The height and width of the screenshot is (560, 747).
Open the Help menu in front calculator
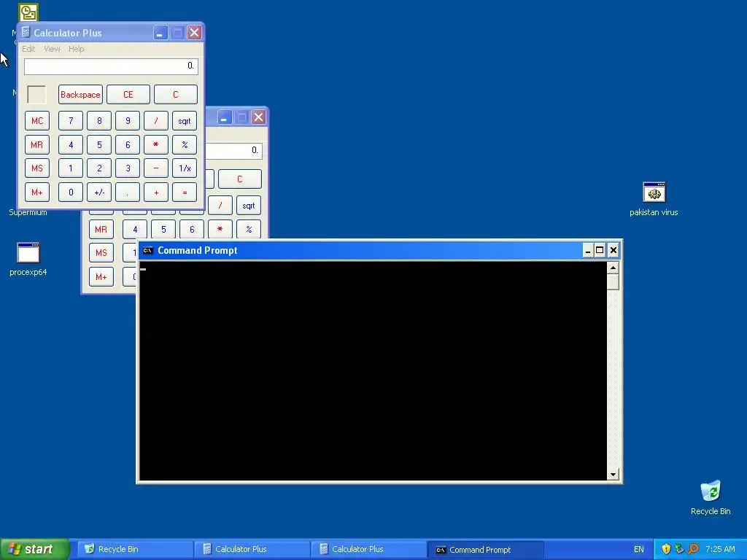coord(76,49)
